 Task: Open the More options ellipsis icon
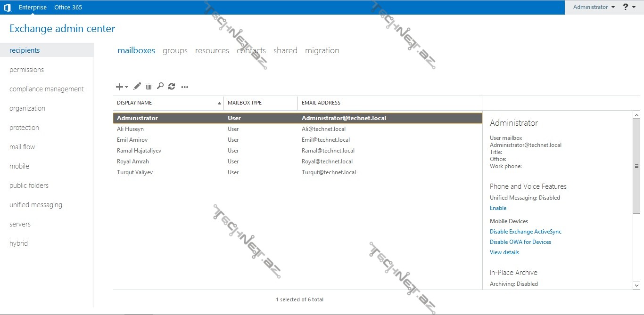(185, 87)
